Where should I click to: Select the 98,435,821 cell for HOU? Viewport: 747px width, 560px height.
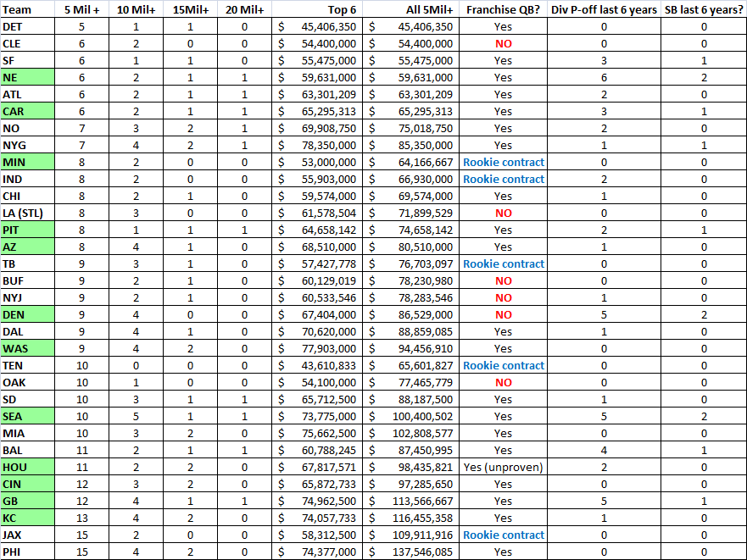(410, 467)
